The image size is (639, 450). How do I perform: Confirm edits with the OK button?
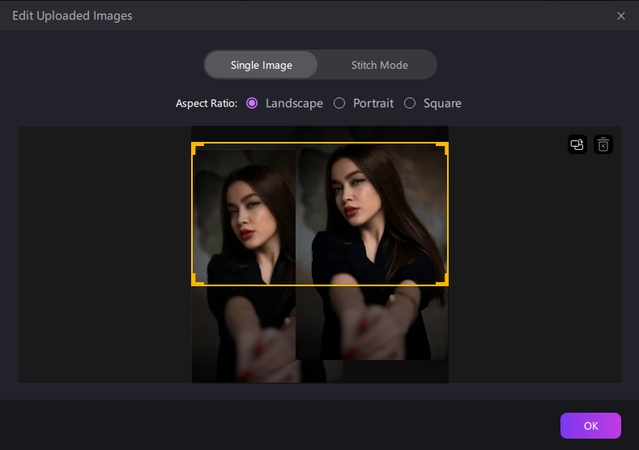coord(590,425)
